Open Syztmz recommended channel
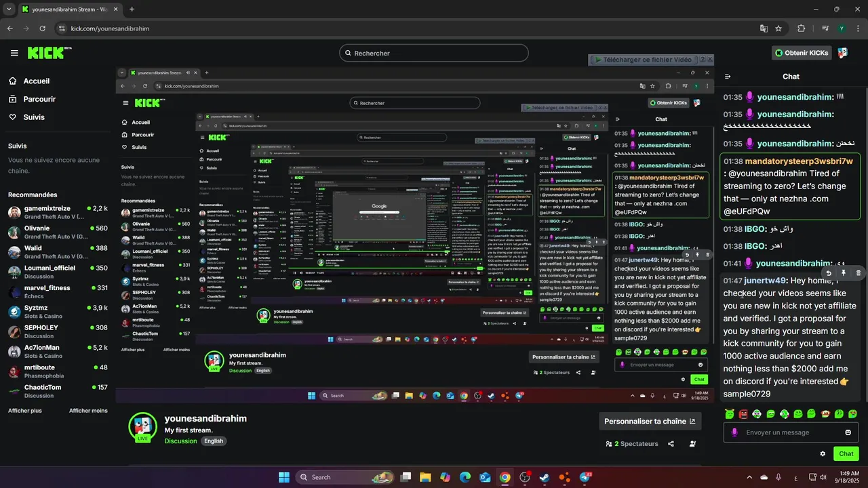The image size is (868, 488). [x=58, y=312]
